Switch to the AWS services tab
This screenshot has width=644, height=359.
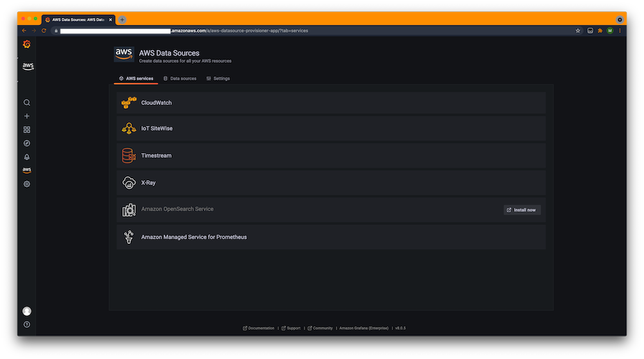[x=136, y=78]
